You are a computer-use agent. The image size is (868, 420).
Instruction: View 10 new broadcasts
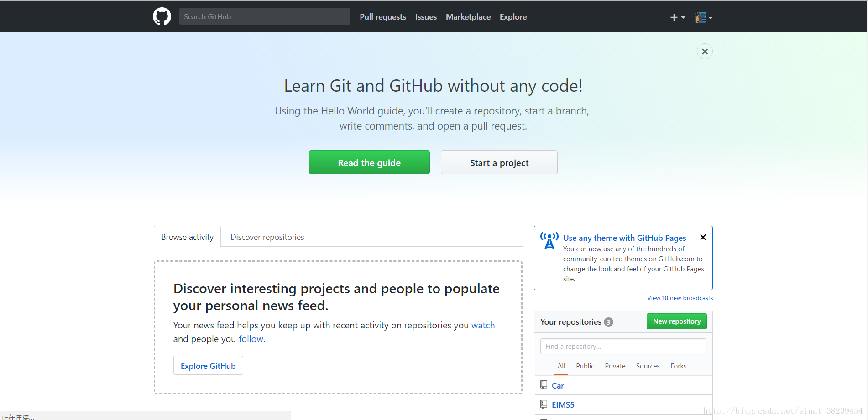[x=680, y=298]
